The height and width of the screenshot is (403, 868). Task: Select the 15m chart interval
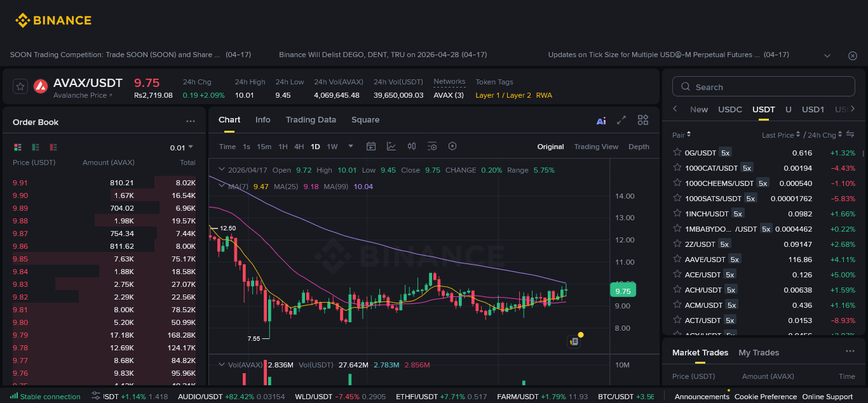(x=264, y=147)
